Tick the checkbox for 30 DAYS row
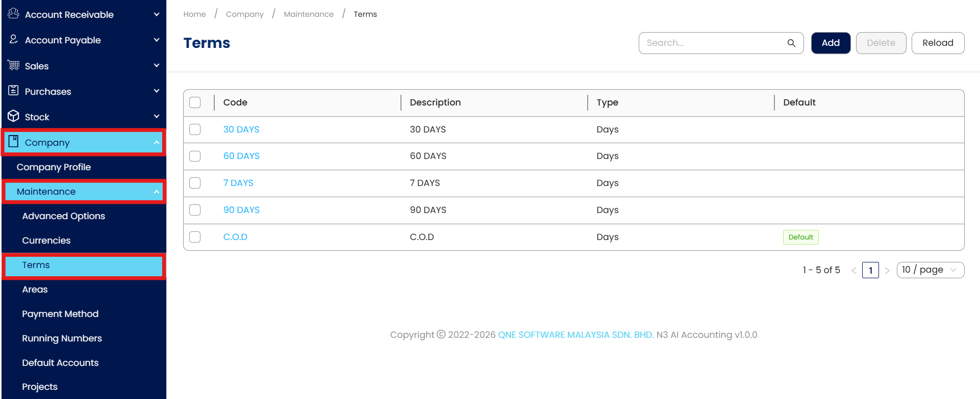 195,129
